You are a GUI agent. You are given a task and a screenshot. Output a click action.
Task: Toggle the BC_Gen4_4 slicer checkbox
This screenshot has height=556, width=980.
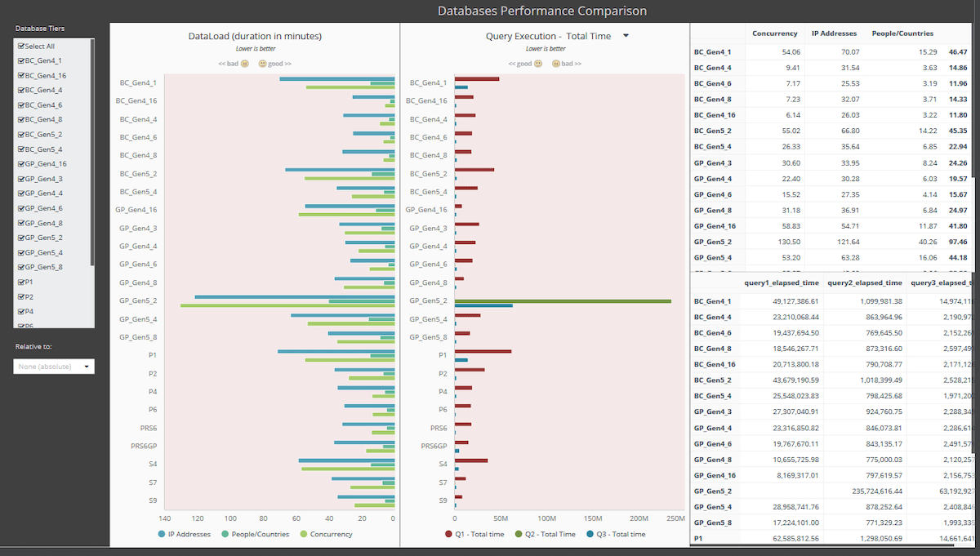point(21,91)
